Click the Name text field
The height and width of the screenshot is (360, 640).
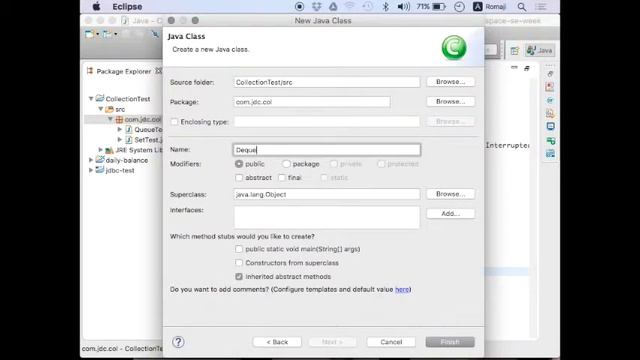[327, 150]
